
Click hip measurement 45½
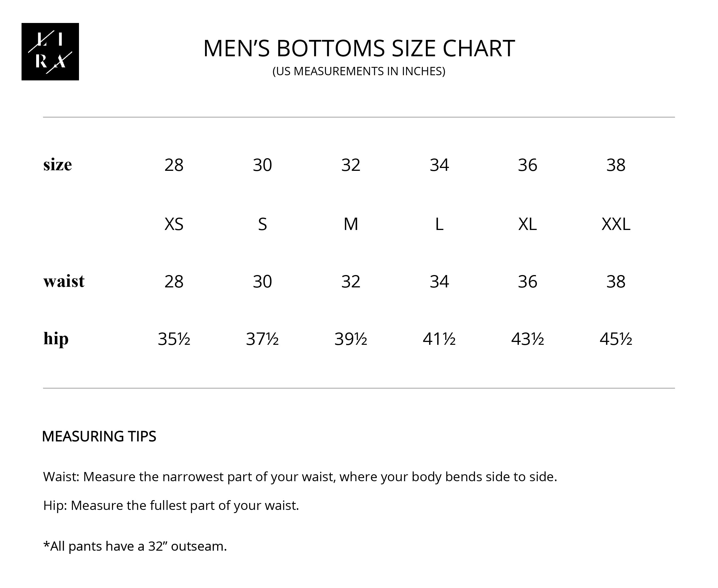pos(616,339)
